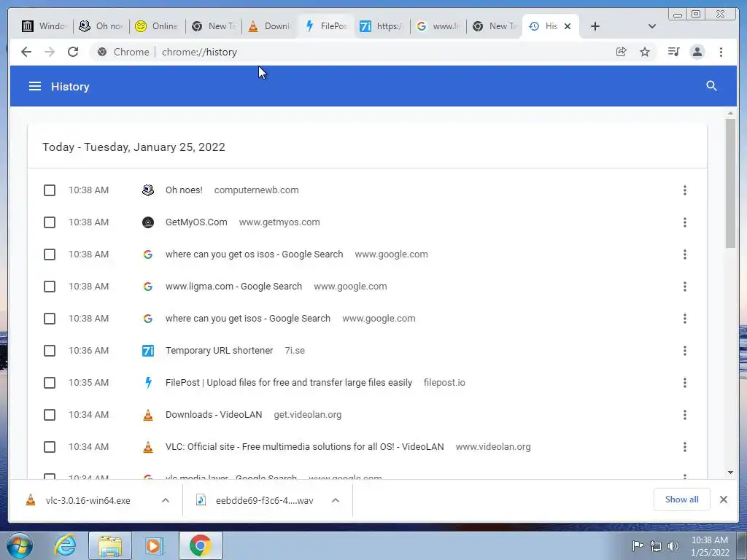Click the forward navigation arrow
747x560 pixels.
[50, 52]
